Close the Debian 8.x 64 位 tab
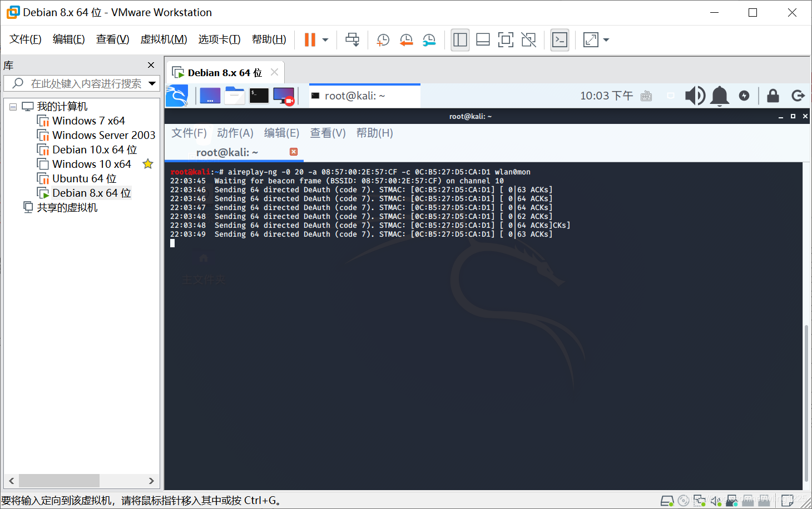Image resolution: width=812 pixels, height=509 pixels. pos(274,72)
